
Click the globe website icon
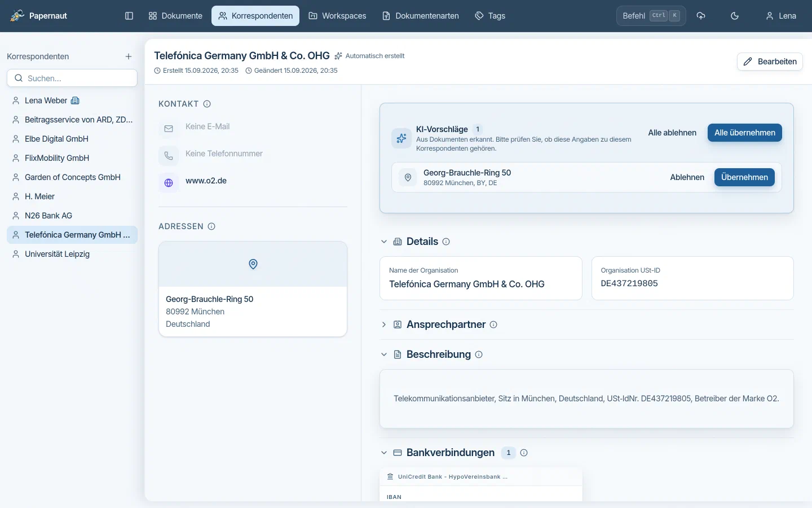pyautogui.click(x=169, y=183)
